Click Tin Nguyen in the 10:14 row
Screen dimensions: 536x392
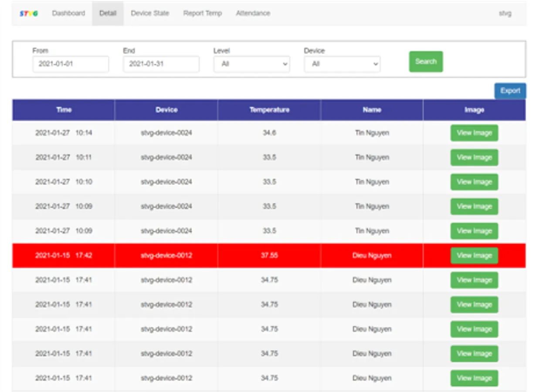click(372, 133)
